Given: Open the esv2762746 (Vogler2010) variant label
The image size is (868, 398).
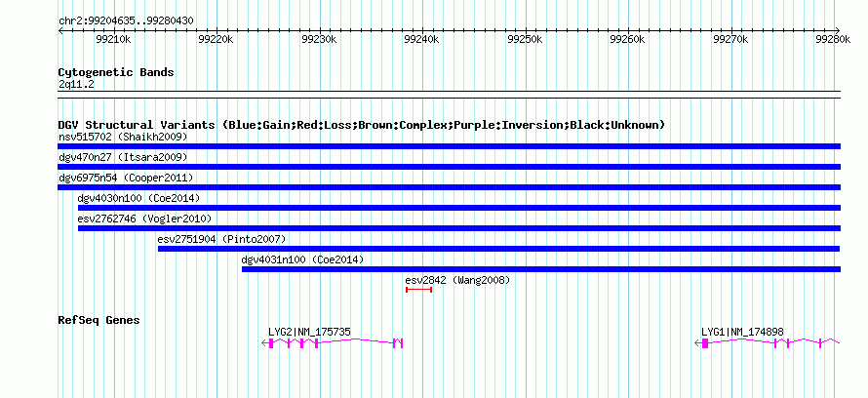Looking at the screenshot, I should click(144, 219).
